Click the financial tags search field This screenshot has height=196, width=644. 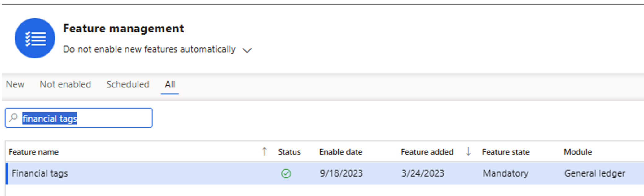79,118
